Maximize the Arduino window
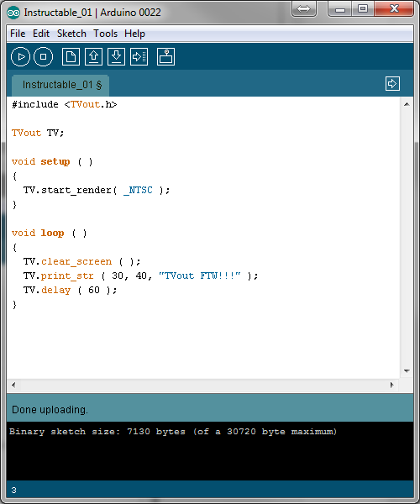The height and width of the screenshot is (504, 420). (x=363, y=8)
